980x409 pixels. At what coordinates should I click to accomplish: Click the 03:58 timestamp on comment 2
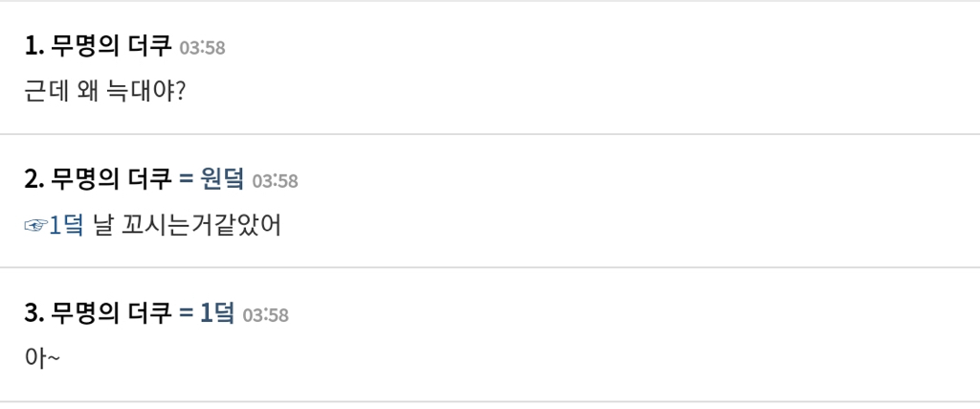pyautogui.click(x=275, y=181)
